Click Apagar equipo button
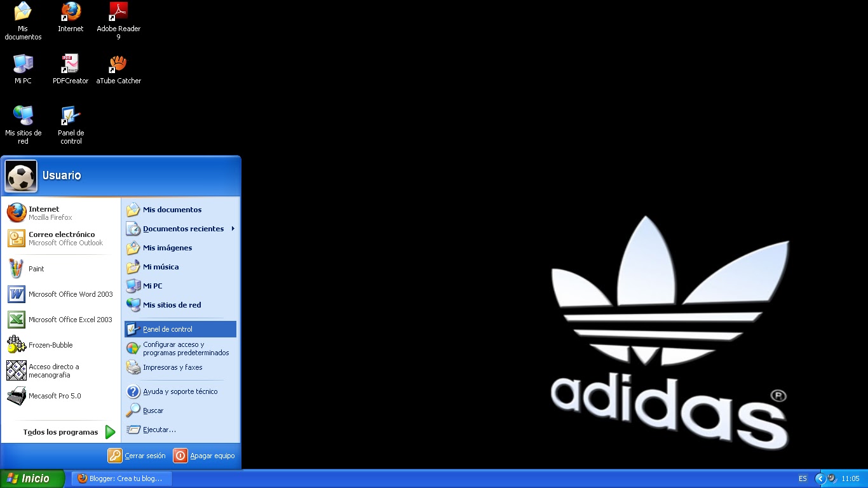Image resolution: width=868 pixels, height=488 pixels. pyautogui.click(x=204, y=456)
